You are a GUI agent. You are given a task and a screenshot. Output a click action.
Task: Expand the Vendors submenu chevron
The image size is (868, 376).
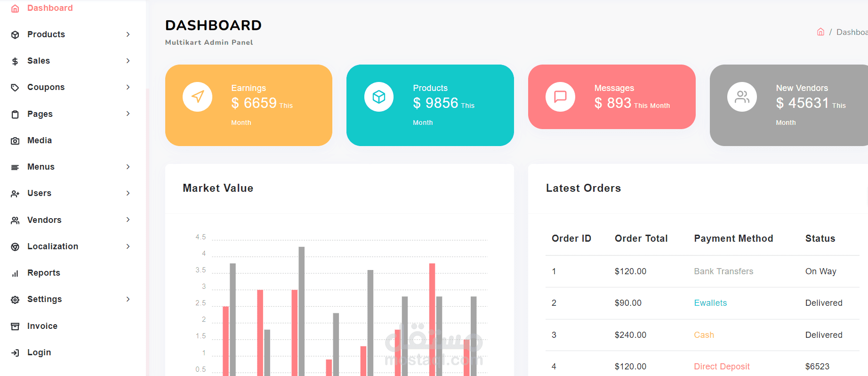(x=128, y=220)
